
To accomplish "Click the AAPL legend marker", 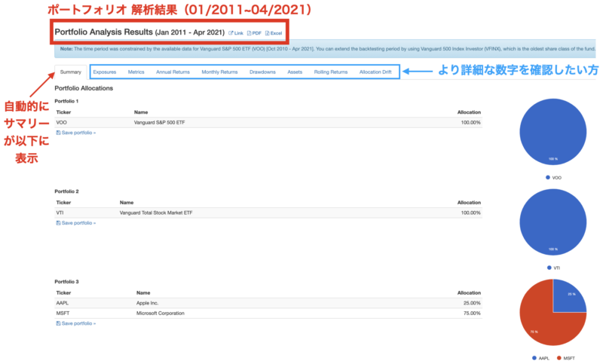I will [x=534, y=358].
